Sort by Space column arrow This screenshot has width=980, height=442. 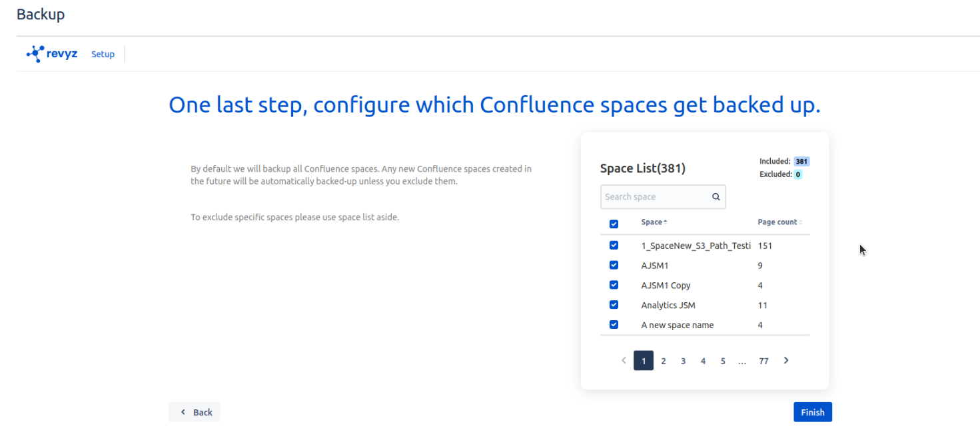click(665, 222)
